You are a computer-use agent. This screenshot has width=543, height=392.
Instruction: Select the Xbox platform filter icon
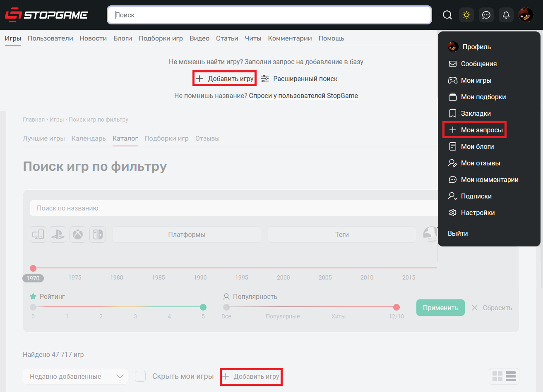click(78, 234)
